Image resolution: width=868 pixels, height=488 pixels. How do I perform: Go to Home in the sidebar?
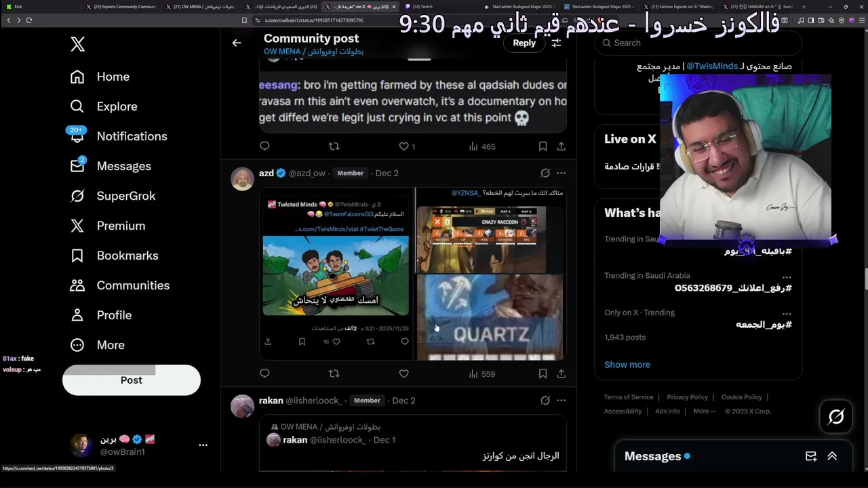[x=100, y=77]
